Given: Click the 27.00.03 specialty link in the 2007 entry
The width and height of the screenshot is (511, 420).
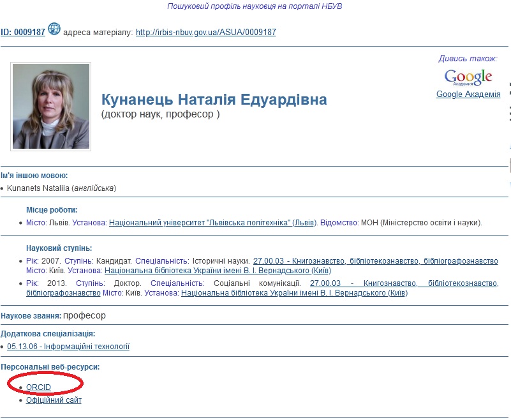Looking at the screenshot, I should [375, 261].
